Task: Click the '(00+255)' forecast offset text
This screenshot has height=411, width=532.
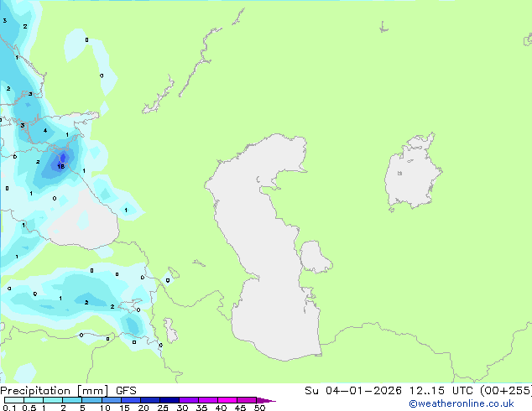Action: [x=506, y=391]
